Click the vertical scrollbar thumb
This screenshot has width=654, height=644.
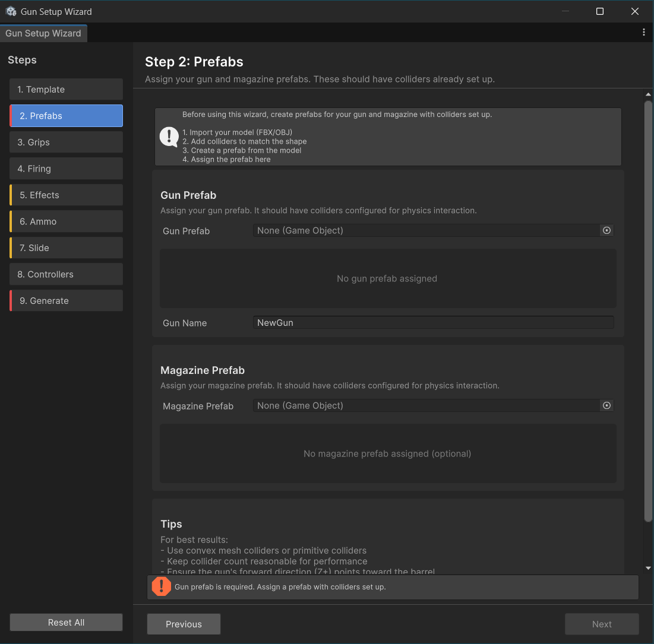(x=648, y=309)
